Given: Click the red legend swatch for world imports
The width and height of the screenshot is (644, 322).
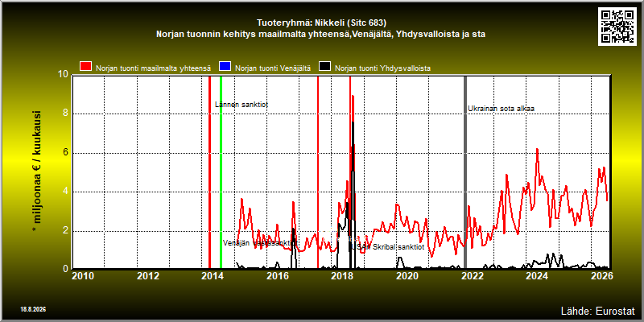Looking at the screenshot, I should pyautogui.click(x=86, y=67).
